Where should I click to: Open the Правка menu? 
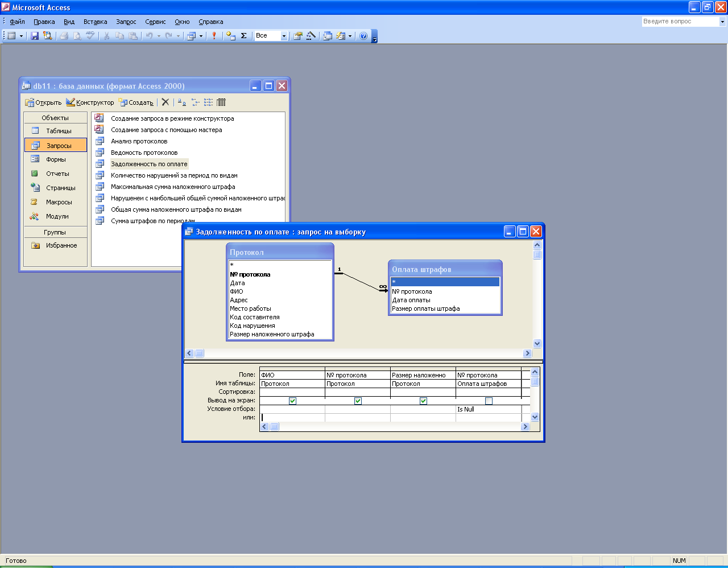(x=44, y=22)
